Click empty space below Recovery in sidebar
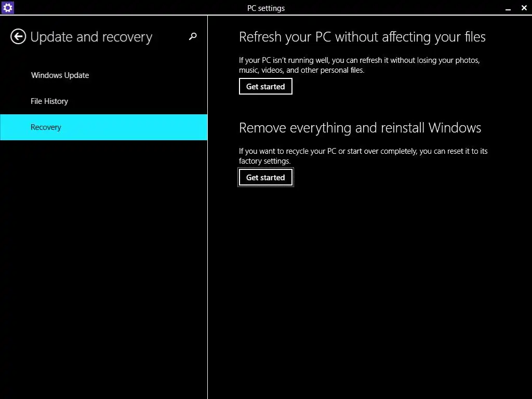This screenshot has height=399, width=532. click(x=104, y=260)
